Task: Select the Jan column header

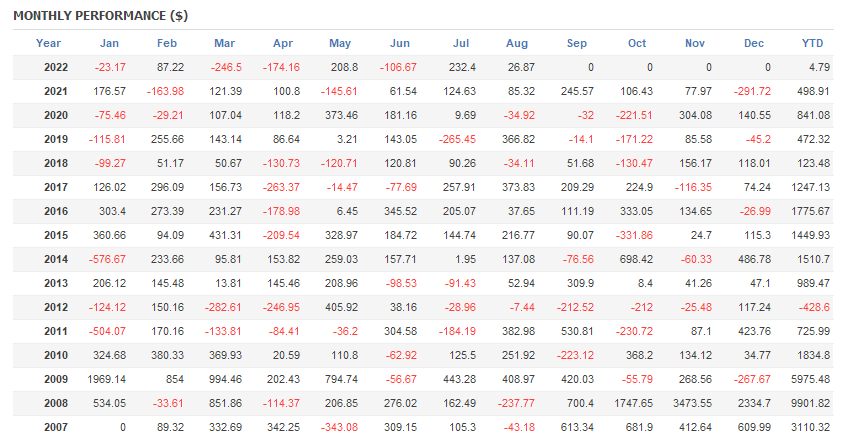Action: pos(110,43)
